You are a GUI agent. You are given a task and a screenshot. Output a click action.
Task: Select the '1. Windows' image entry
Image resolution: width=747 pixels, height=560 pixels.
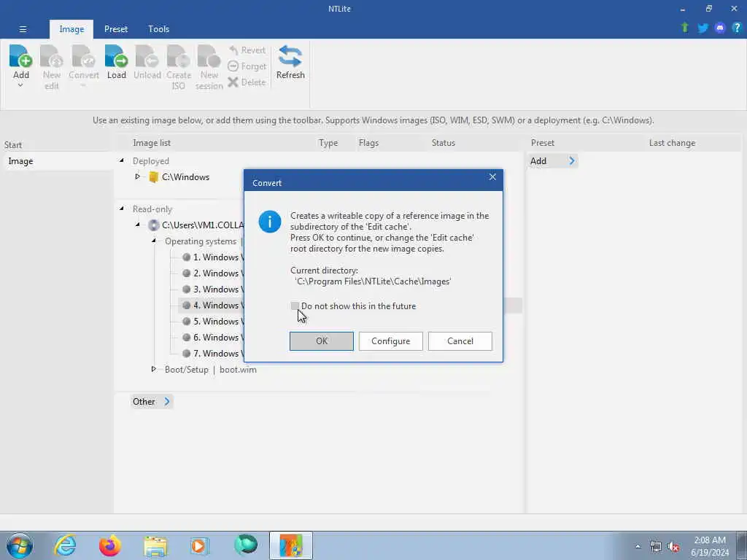click(212, 257)
